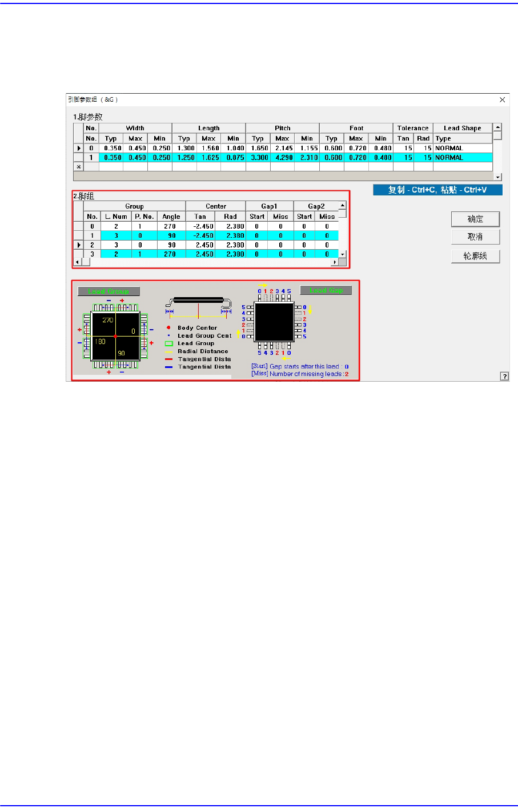Select Tan cell -2.450 in group row 0

point(200,226)
